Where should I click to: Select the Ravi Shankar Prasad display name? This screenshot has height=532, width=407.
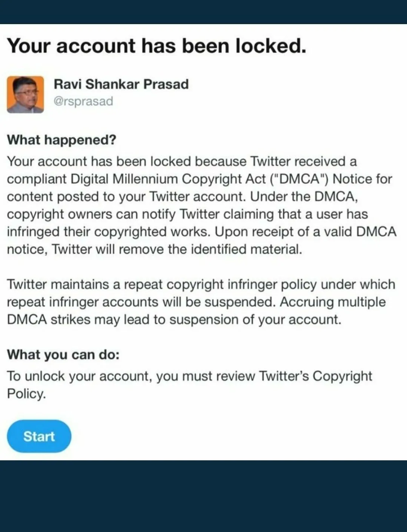click(121, 84)
